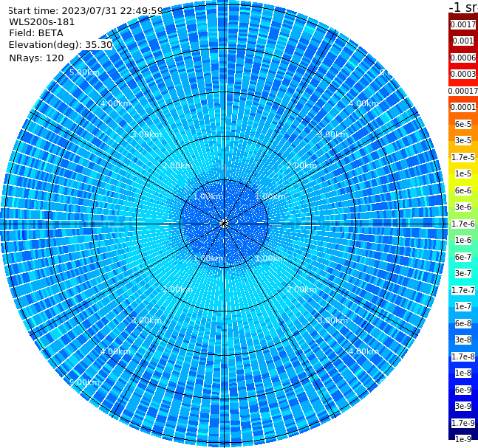This screenshot has height=448, width=478.
Task: Click the 3e-5 colorbar tick
Action: (463, 140)
